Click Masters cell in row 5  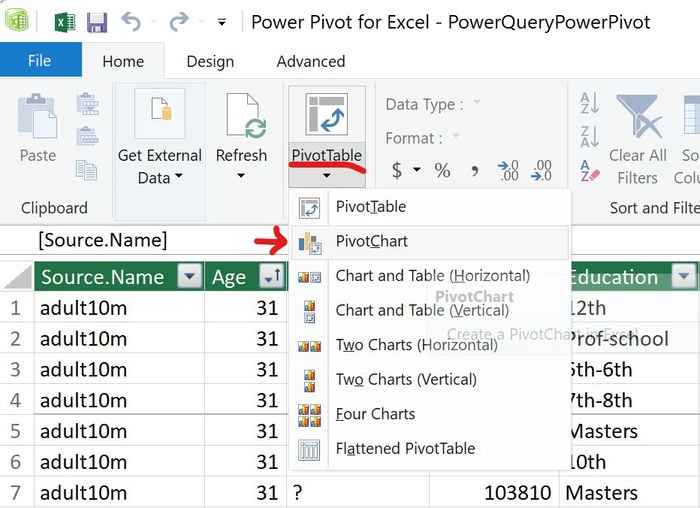point(636,431)
